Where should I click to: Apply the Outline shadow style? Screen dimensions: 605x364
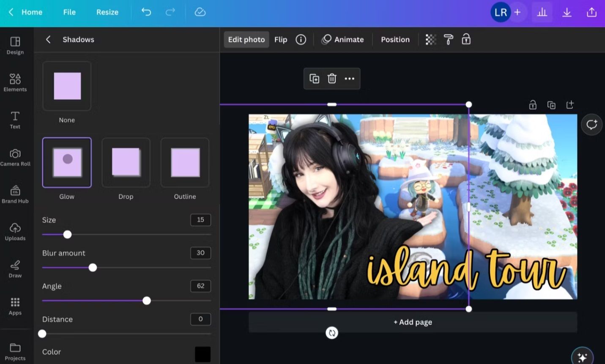[185, 162]
